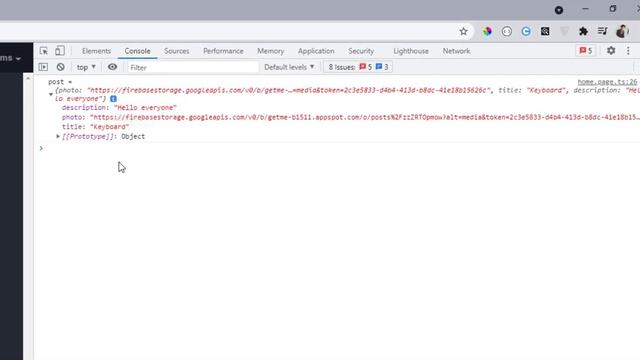Open the Default levels dropdown
This screenshot has height=360, width=640.
point(289,67)
